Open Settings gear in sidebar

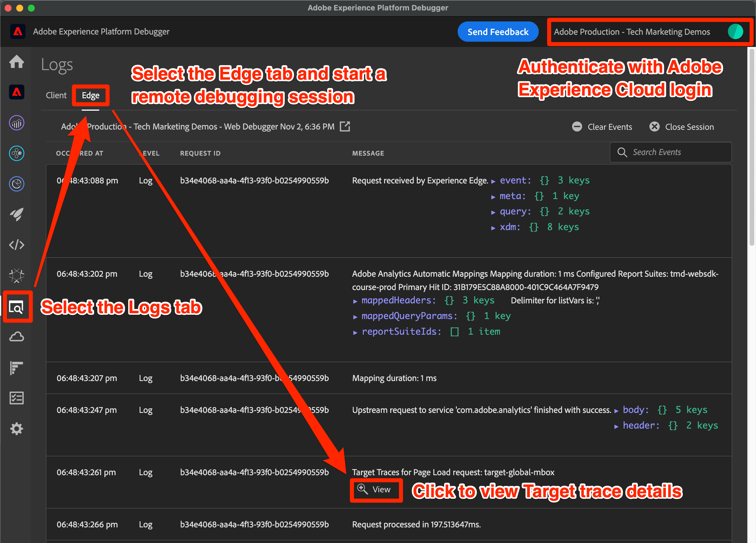(x=16, y=429)
